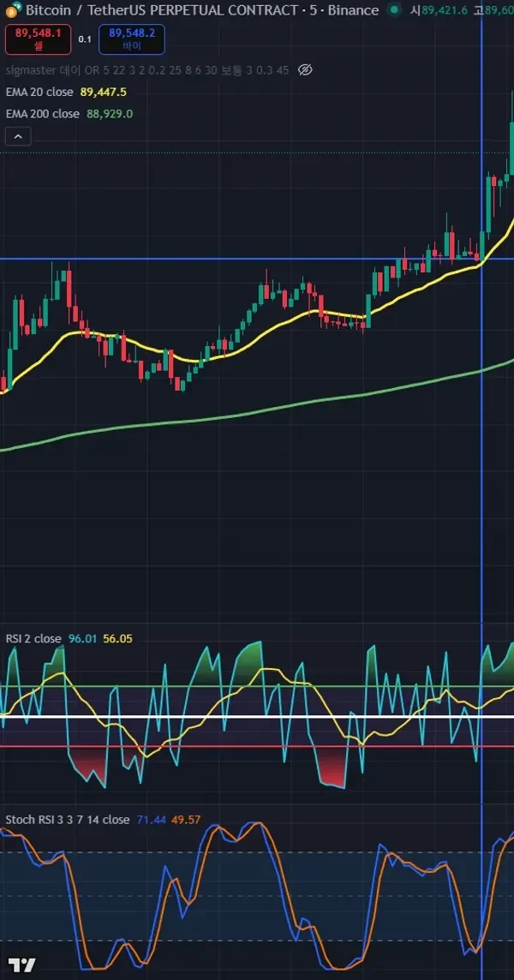Select the EMA 200 close legend label
The height and width of the screenshot is (980, 514).
[x=43, y=114]
